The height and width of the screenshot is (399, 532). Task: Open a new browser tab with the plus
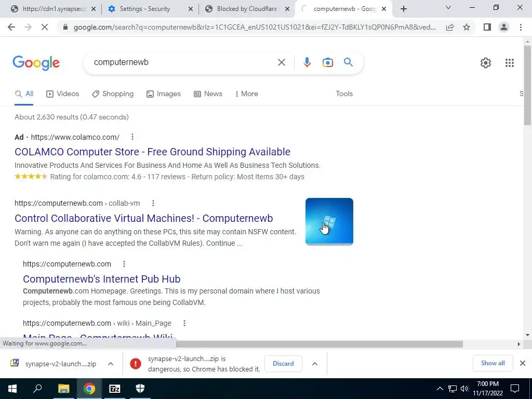tap(403, 9)
